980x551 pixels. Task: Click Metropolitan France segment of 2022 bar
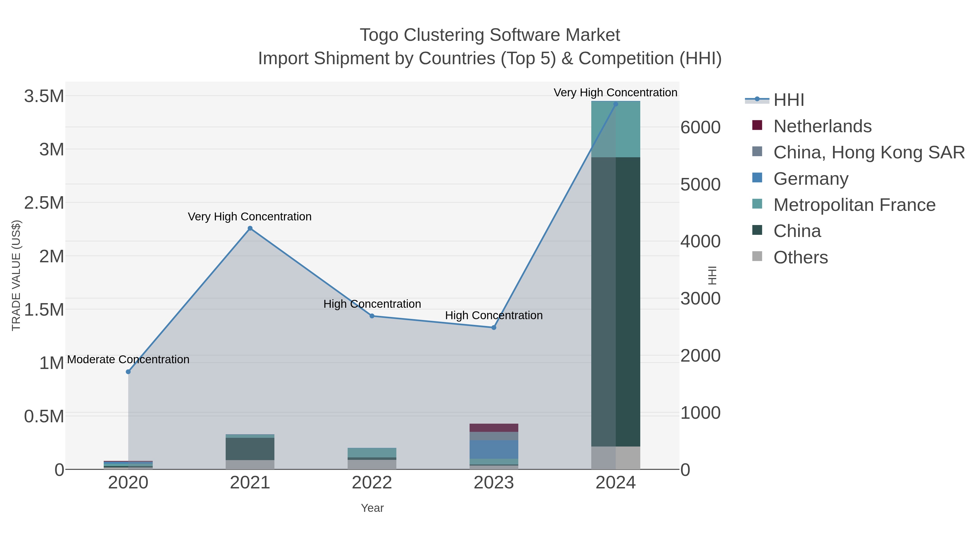pyautogui.click(x=372, y=453)
